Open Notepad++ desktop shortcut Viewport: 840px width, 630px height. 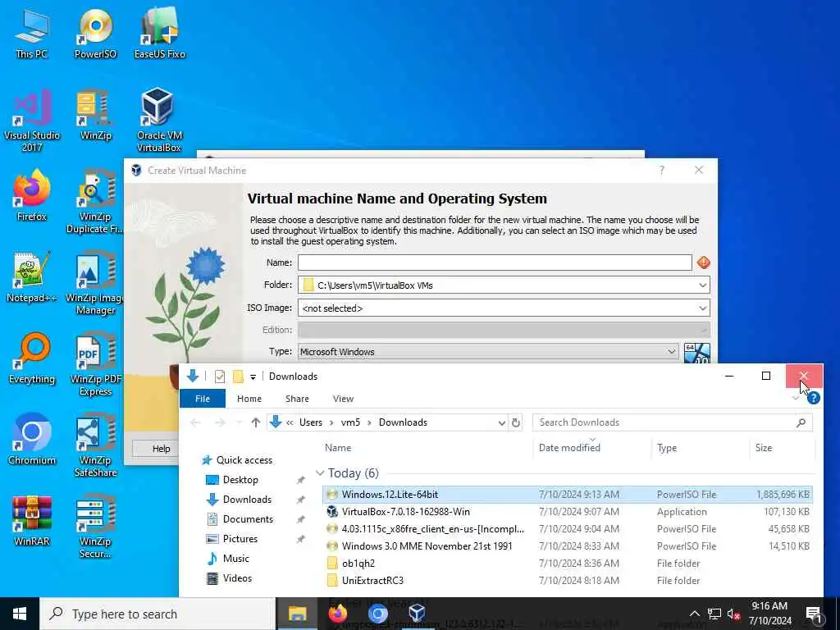click(32, 277)
